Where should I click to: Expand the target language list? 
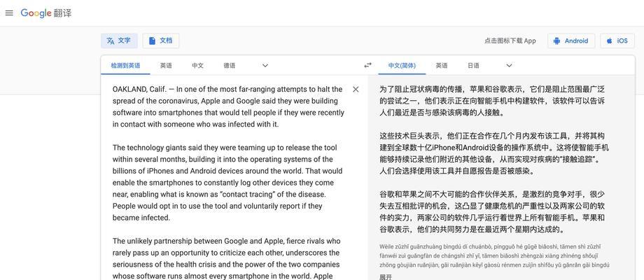[x=510, y=66]
